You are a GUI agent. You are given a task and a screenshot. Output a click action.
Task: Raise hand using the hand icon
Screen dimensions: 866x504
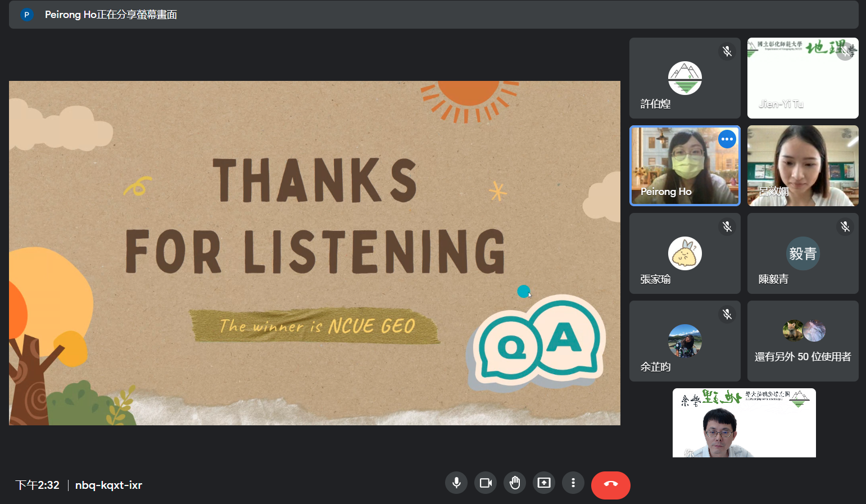(515, 483)
